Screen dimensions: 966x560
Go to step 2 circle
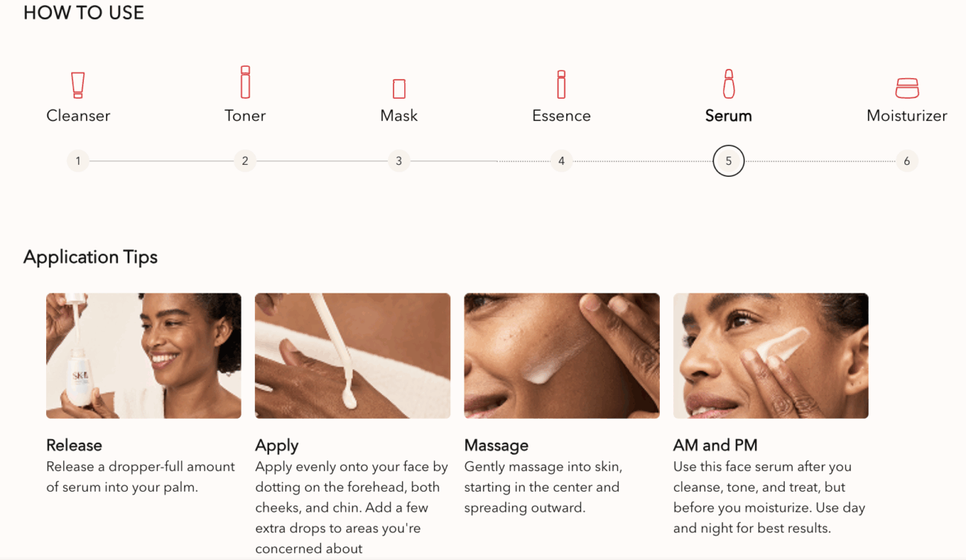(245, 161)
